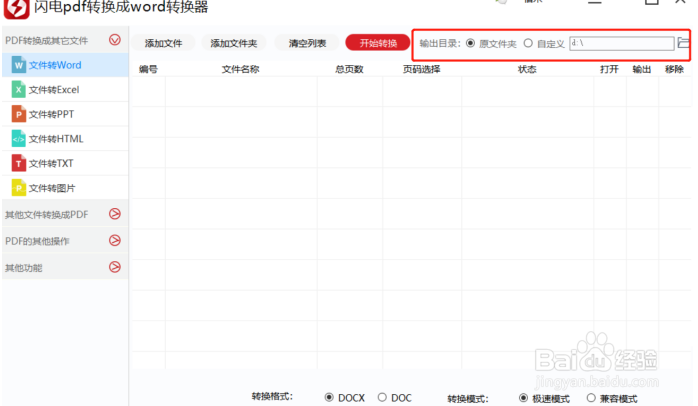Expand the 其他文件转换成PDF section
The image size is (698, 406).
click(x=115, y=214)
